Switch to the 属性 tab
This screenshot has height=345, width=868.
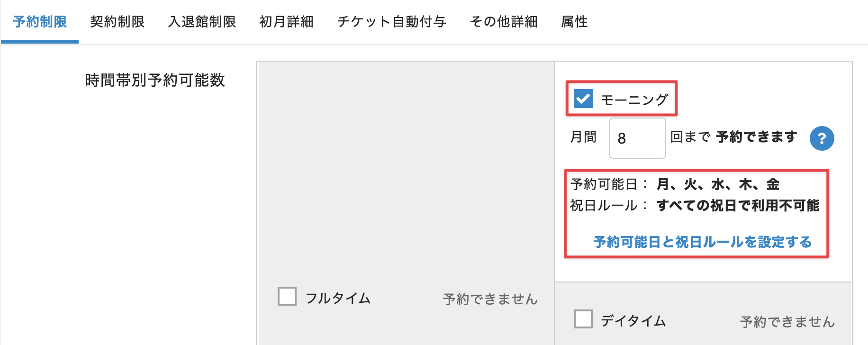[x=574, y=22]
